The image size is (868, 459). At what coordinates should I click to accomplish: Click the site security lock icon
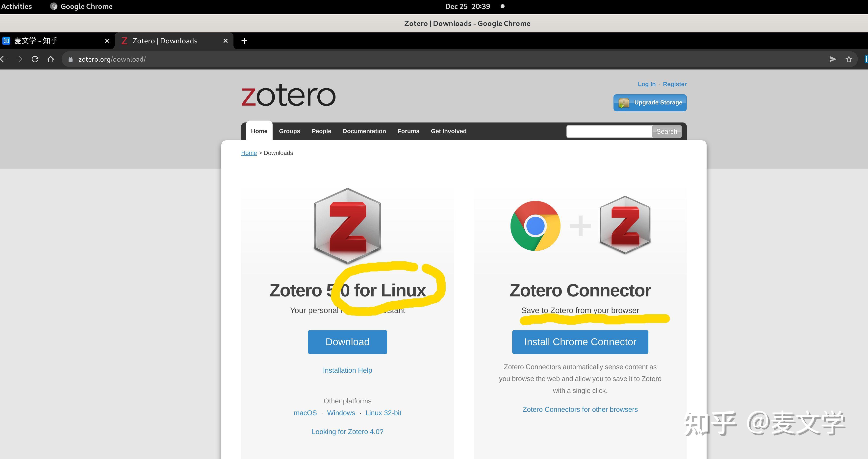click(70, 59)
